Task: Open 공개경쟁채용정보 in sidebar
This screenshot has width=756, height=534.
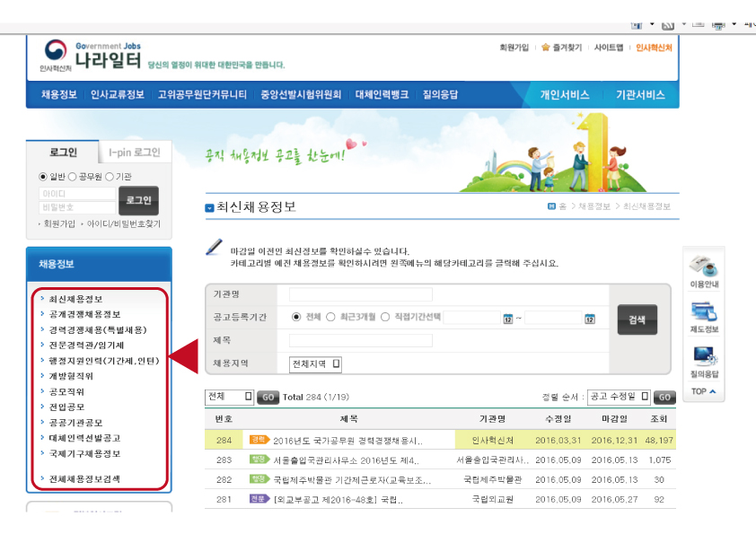Action: click(x=84, y=314)
